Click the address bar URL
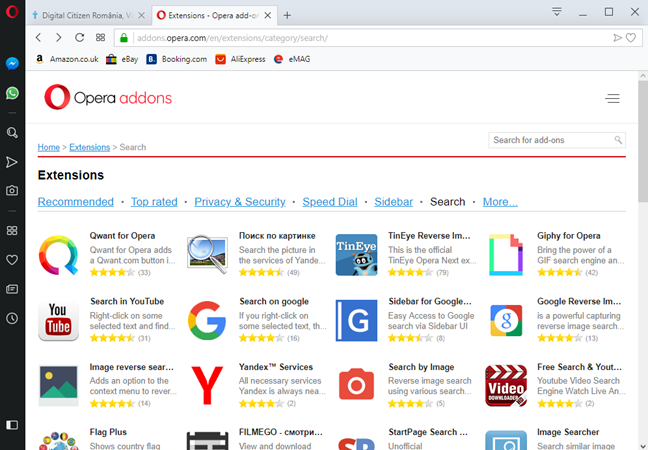The height and width of the screenshot is (450, 648). click(232, 38)
